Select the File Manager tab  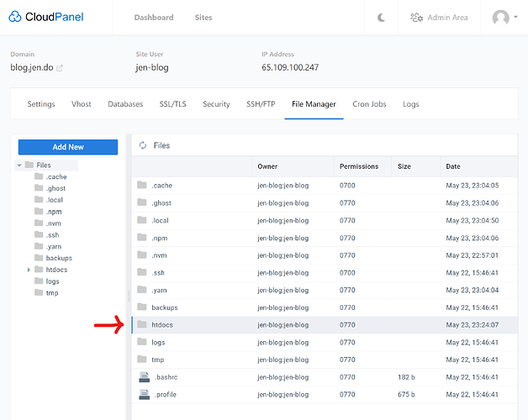coord(314,104)
